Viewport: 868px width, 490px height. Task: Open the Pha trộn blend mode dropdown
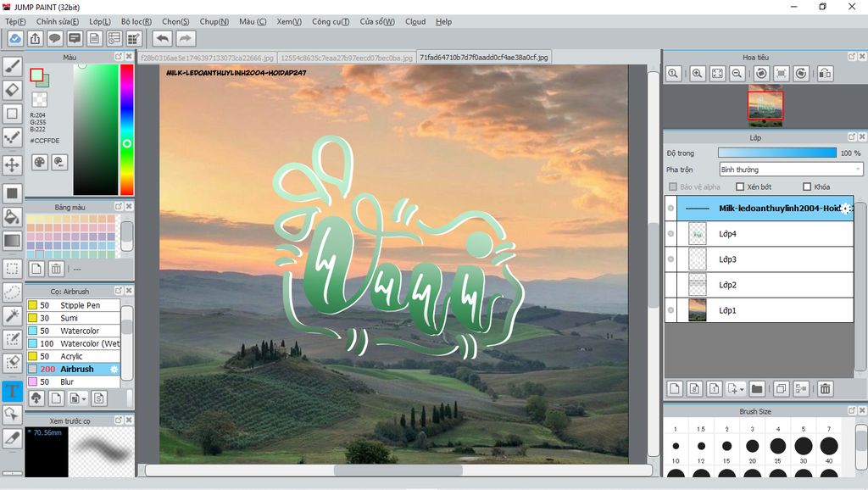(x=791, y=170)
